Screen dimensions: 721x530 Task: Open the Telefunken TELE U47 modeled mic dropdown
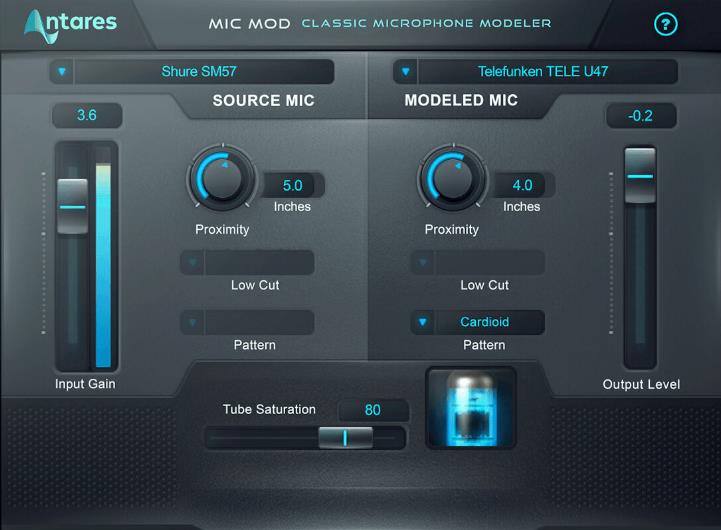tap(535, 71)
